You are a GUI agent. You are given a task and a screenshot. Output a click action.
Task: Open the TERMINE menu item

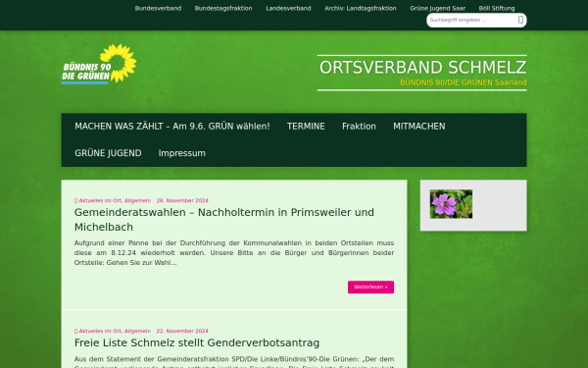(x=306, y=127)
